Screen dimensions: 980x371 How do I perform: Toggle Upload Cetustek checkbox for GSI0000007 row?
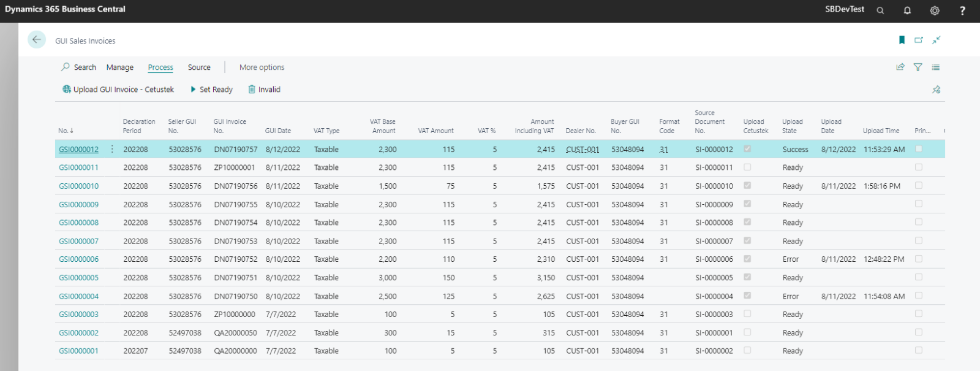747,240
